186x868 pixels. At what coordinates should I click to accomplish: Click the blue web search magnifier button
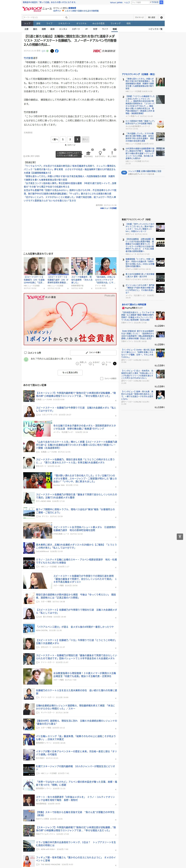(x=161, y=2)
